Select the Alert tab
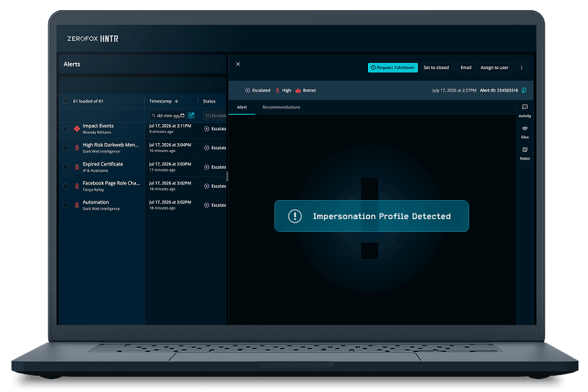Viewport: 588px width, 392px height. pos(242,107)
